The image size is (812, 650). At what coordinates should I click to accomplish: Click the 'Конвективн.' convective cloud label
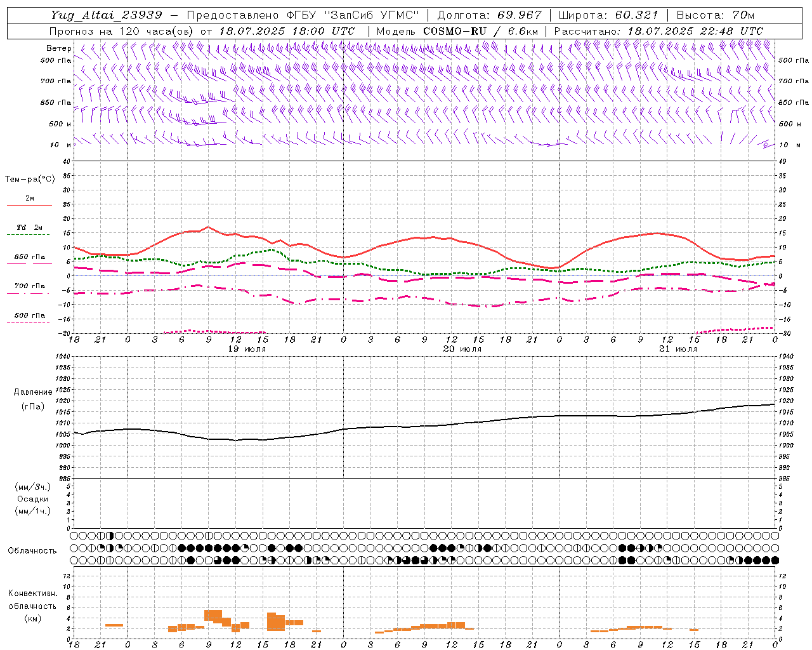point(32,594)
